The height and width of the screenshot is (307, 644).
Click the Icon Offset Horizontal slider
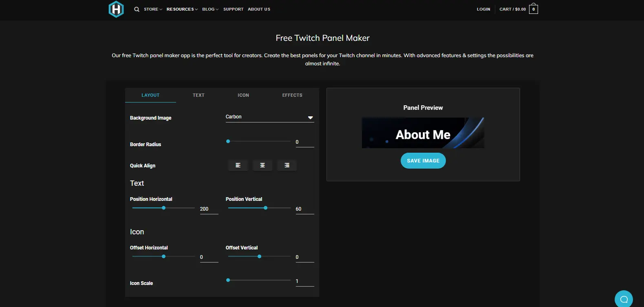pos(163,256)
